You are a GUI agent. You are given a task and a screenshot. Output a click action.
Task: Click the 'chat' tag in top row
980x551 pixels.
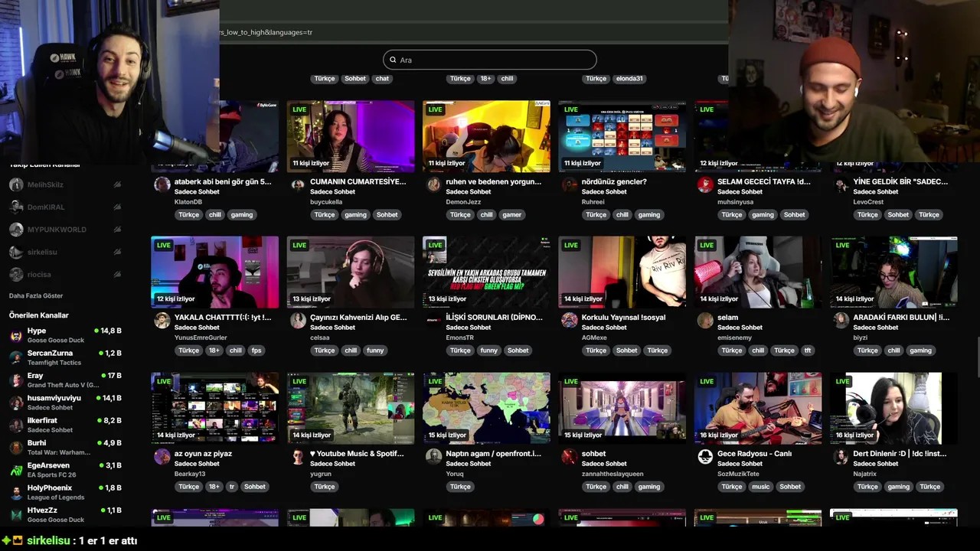click(x=382, y=79)
